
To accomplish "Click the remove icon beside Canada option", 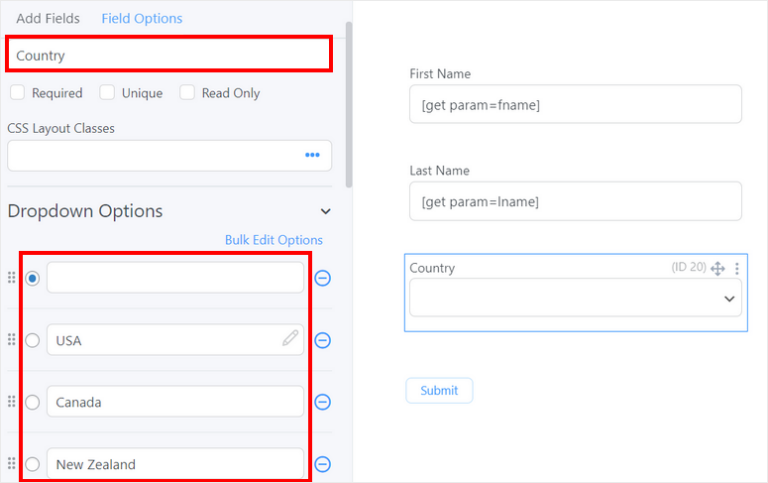I will (323, 402).
